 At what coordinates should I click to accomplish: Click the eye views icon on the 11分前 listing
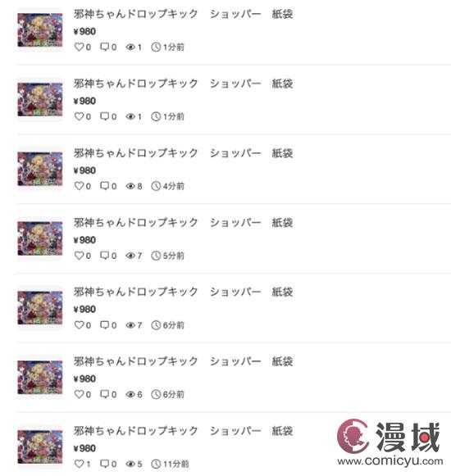click(130, 464)
